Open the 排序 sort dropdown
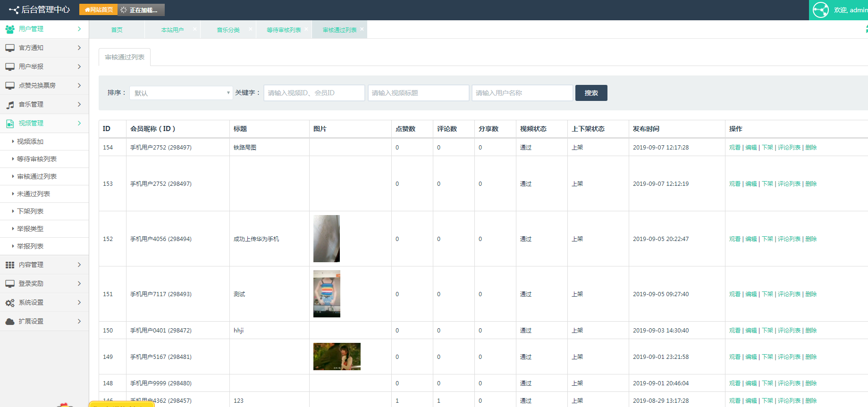 click(181, 93)
